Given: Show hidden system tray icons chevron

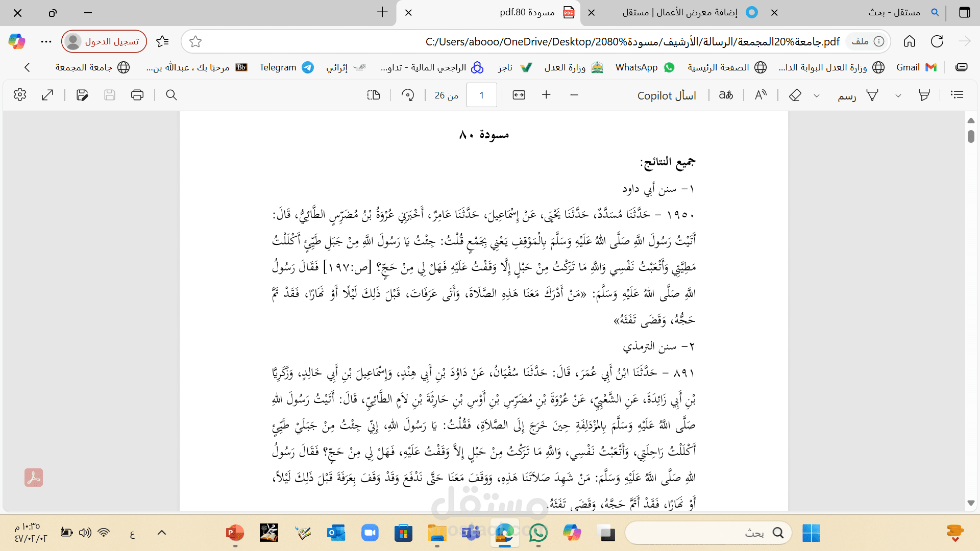Looking at the screenshot, I should coord(162,533).
